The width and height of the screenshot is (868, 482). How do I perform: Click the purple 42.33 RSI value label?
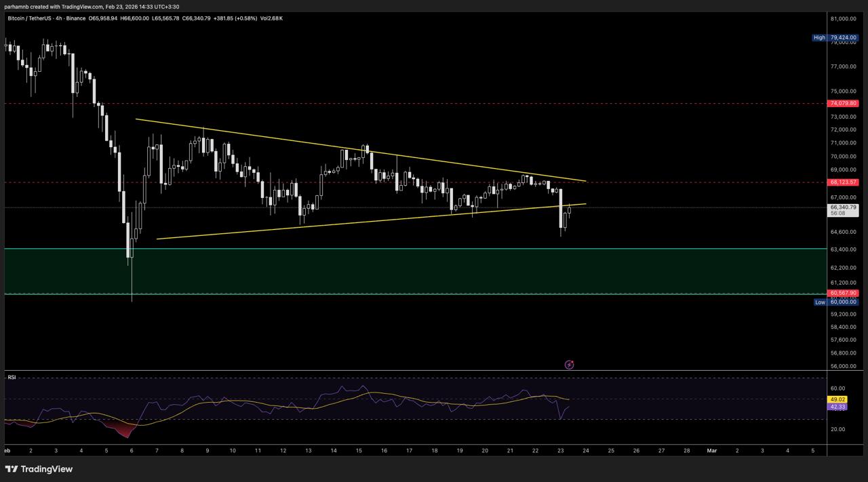click(837, 407)
